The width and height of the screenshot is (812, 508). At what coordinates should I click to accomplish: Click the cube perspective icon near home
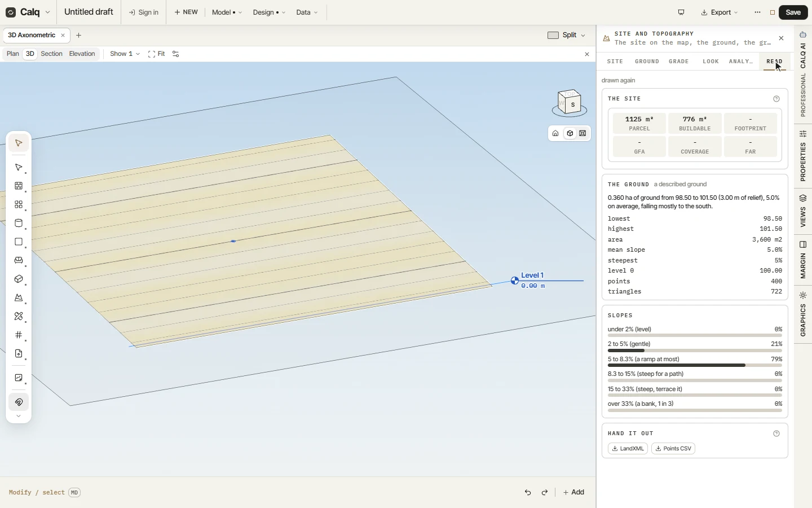tap(570, 133)
